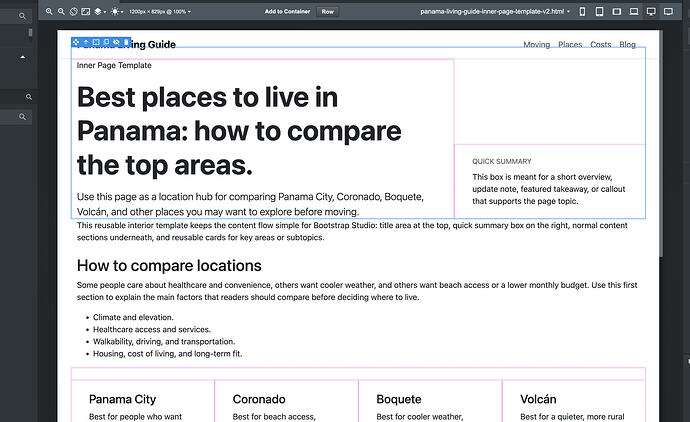Screen dimensions: 690x422
Task: Click the left panel small scrollbar thumb
Action: pos(30,33)
